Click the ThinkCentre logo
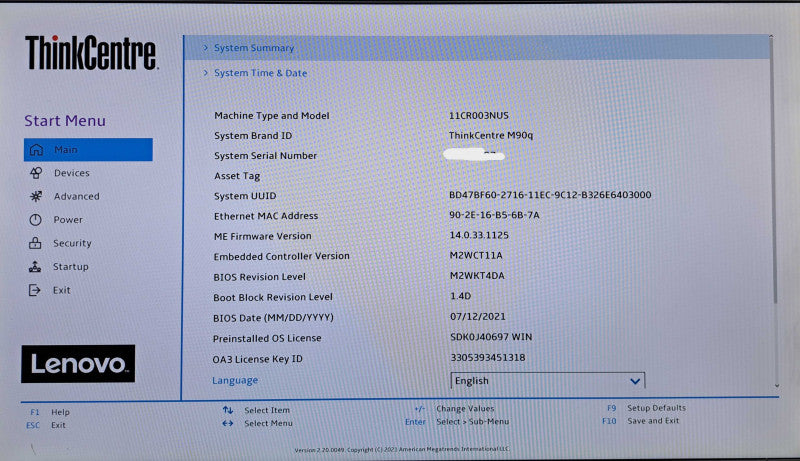Image resolution: width=800 pixels, height=461 pixels. (x=92, y=53)
